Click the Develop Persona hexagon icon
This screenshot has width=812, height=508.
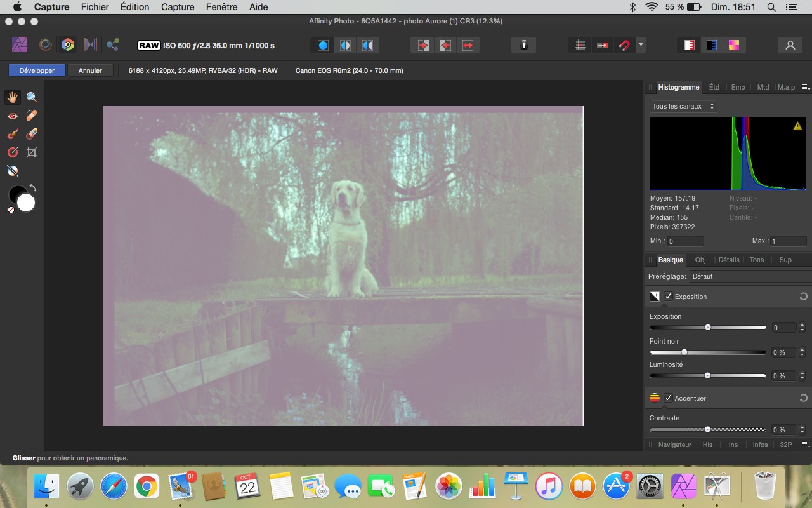point(68,45)
